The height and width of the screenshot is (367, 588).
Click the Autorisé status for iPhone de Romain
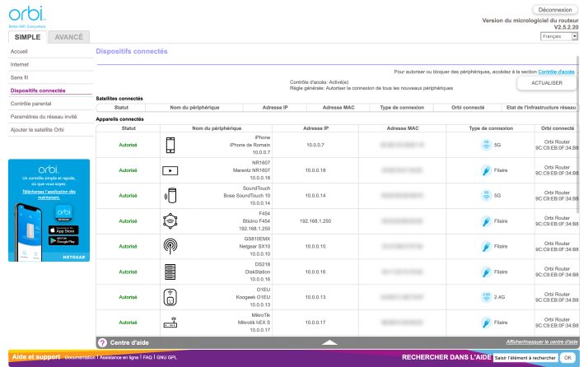tap(128, 145)
